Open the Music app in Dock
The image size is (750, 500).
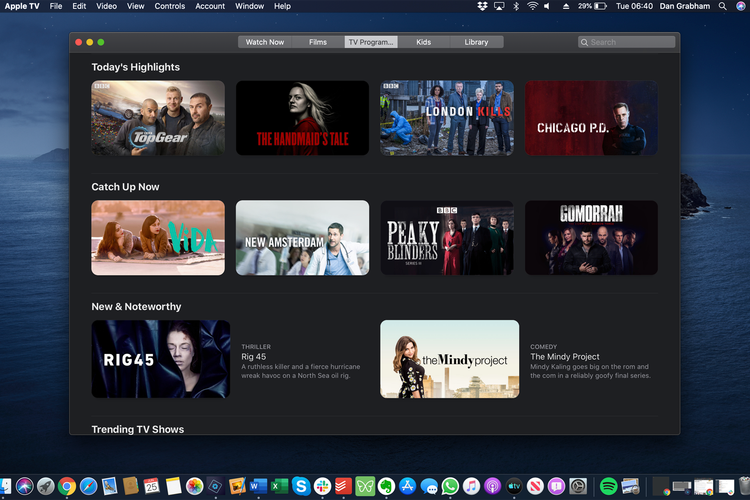tap(472, 487)
